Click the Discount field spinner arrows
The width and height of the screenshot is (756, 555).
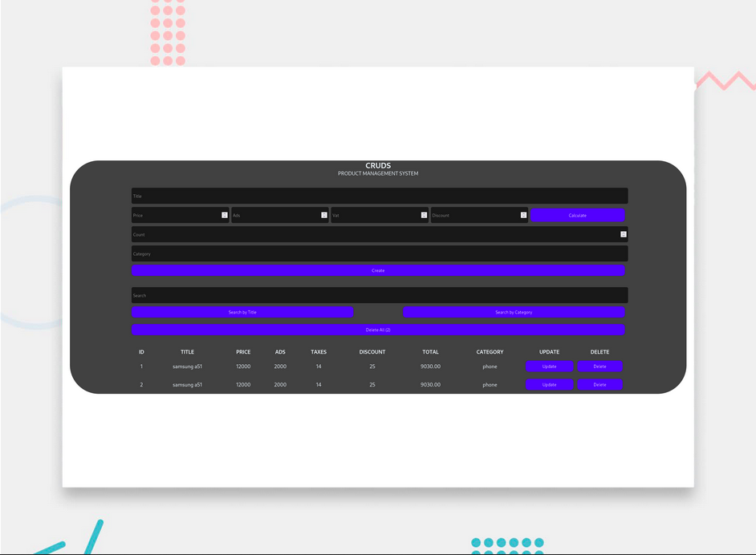pos(523,215)
